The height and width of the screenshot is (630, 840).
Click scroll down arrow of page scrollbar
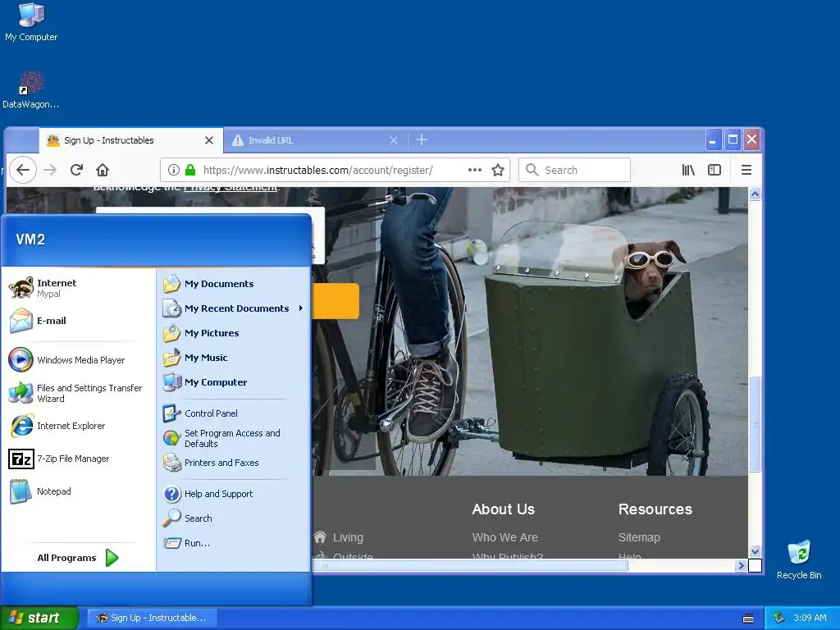[x=755, y=552]
